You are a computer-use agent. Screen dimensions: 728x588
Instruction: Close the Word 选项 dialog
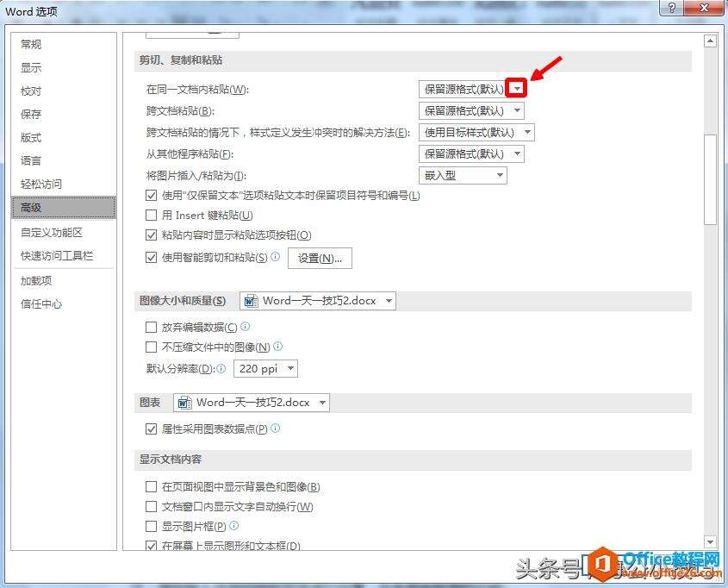[704, 8]
